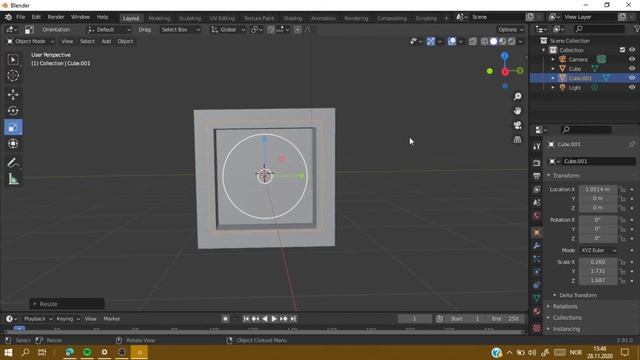640x360 pixels.
Task: Click the current frame number field
Action: [414, 319]
